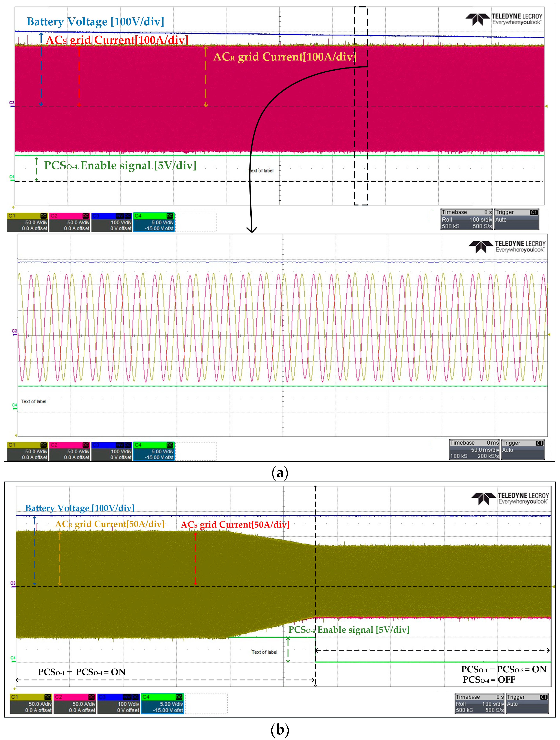Toggle the C1 channel descriptor in figure (b)
Image resolution: width=560 pixels, height=740 pixels.
point(31,704)
